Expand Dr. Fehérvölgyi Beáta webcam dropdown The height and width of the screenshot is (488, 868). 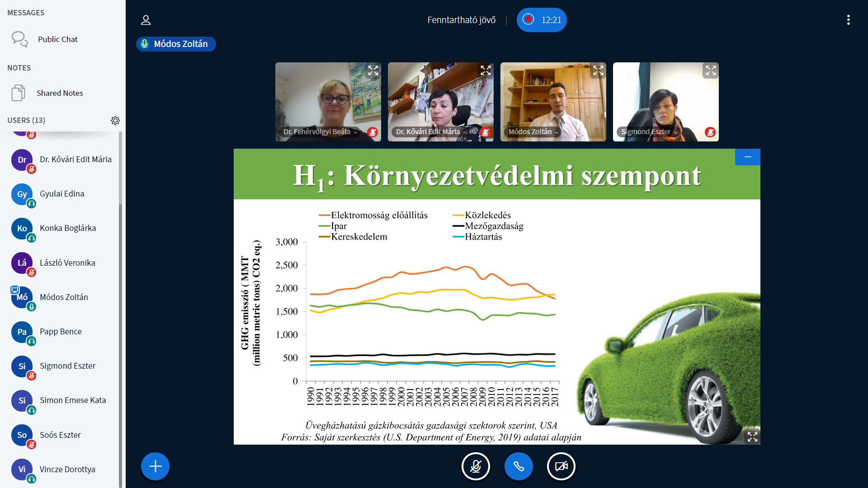[320, 132]
